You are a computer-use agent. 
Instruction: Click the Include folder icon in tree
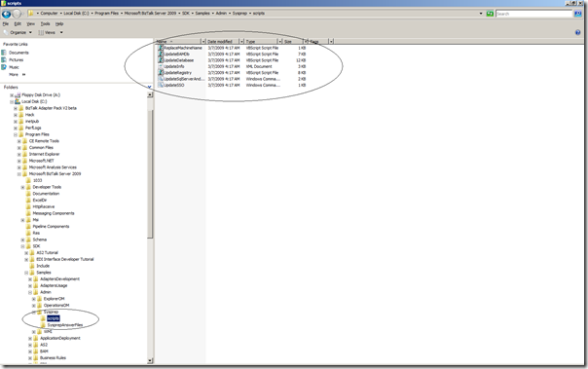(x=33, y=266)
